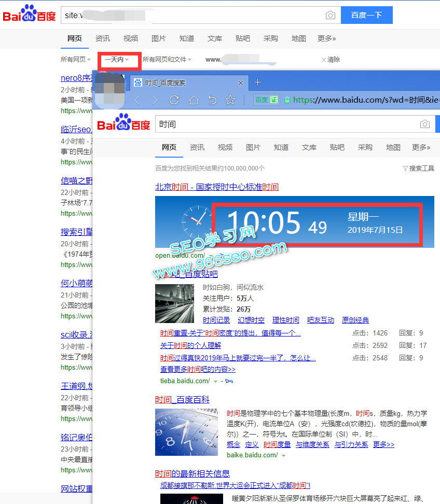Open 北京时间 - 国家授时中心标准时间 result
The width and height of the screenshot is (440, 504).
point(217,187)
